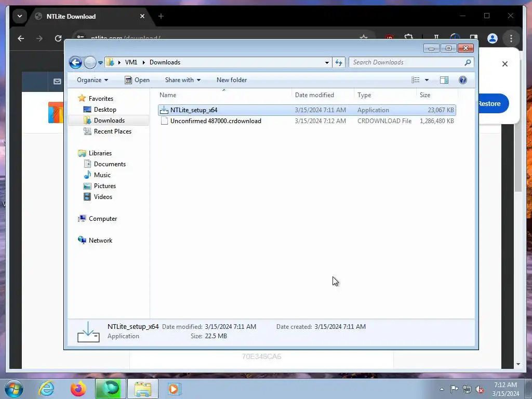This screenshot has width=532, height=399.
Task: Sort by the Size column header
Action: [x=437, y=95]
